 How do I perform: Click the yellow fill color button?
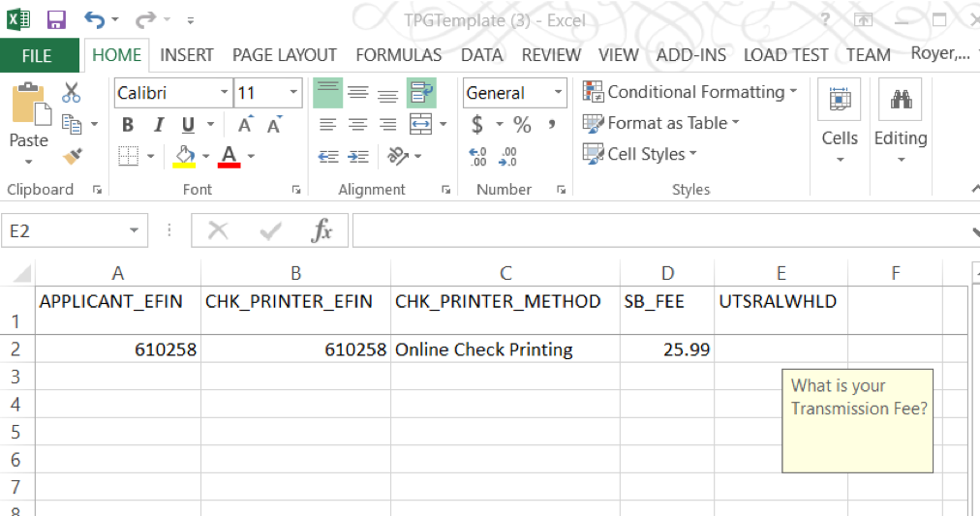(x=184, y=156)
